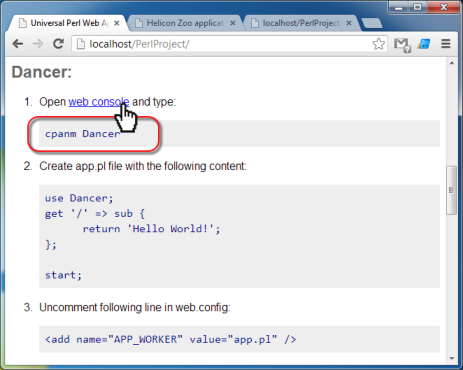Click the scrollbar down arrow
Image resolution: width=463 pixels, height=370 pixels.
[x=452, y=359]
